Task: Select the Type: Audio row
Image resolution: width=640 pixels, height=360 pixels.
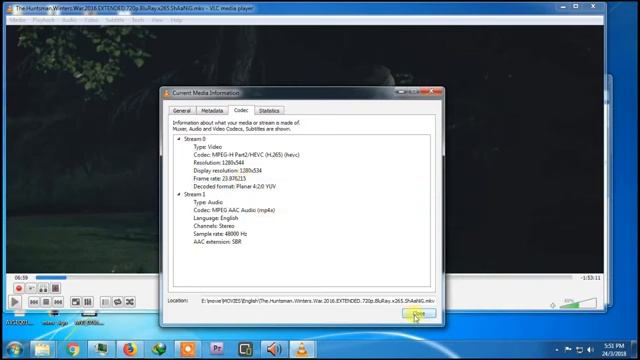Action: click(x=208, y=202)
